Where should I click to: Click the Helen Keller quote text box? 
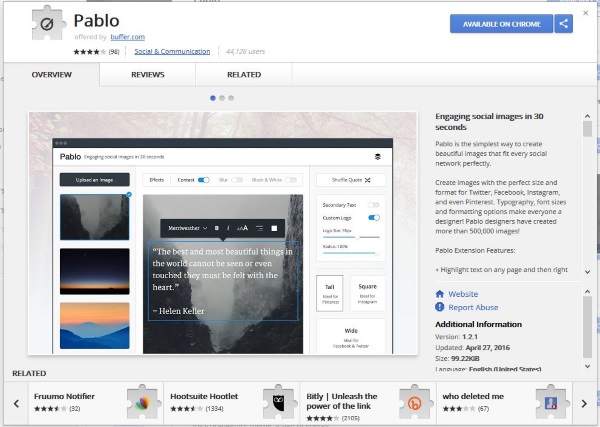pos(223,281)
